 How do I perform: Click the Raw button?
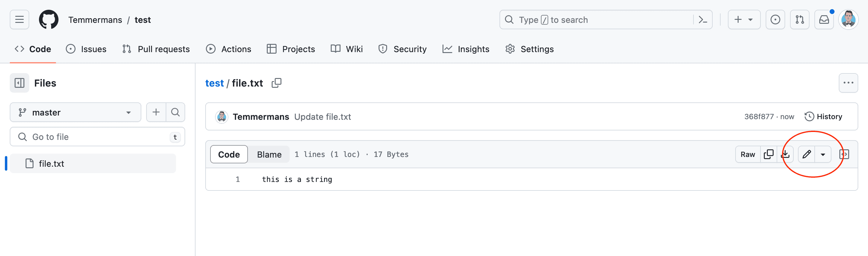tap(747, 155)
